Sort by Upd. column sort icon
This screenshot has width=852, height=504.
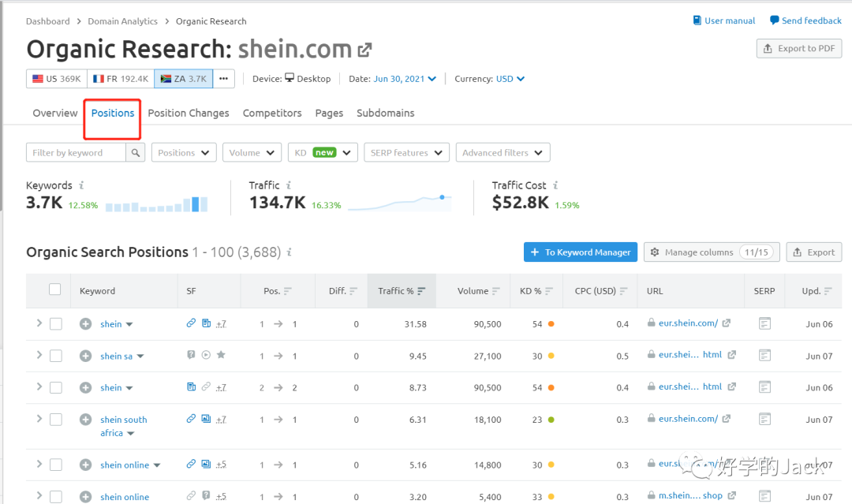pyautogui.click(x=828, y=291)
